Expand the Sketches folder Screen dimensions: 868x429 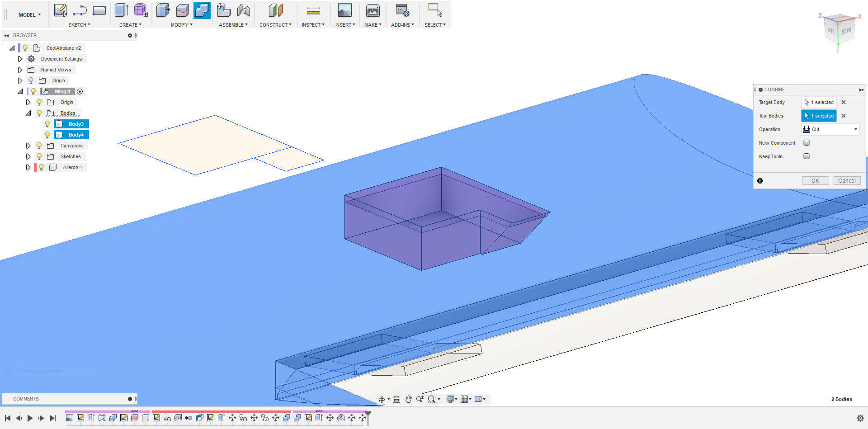[28, 156]
